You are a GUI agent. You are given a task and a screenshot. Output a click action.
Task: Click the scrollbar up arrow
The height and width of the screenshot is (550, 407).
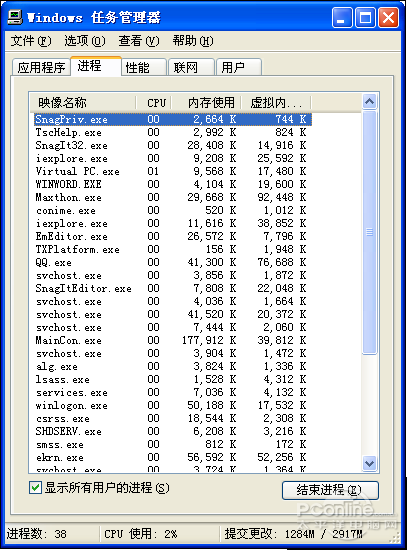[369, 102]
